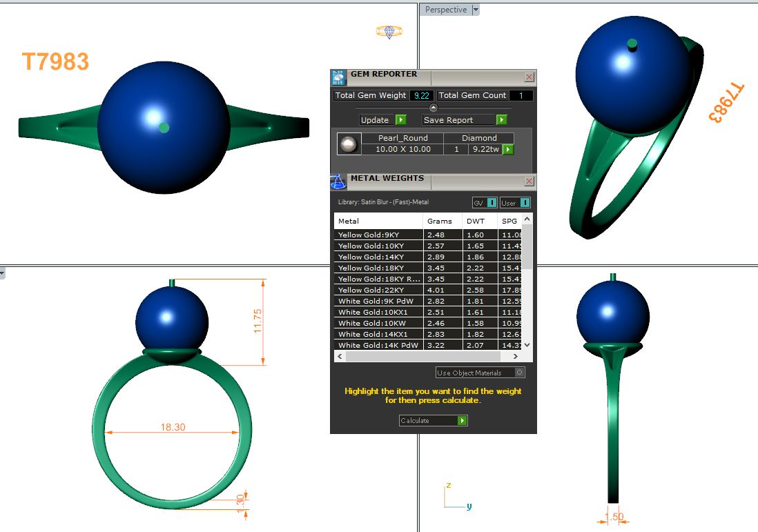Click green arrow next to 9.22tw
This screenshot has height=532, width=758.
click(x=508, y=149)
